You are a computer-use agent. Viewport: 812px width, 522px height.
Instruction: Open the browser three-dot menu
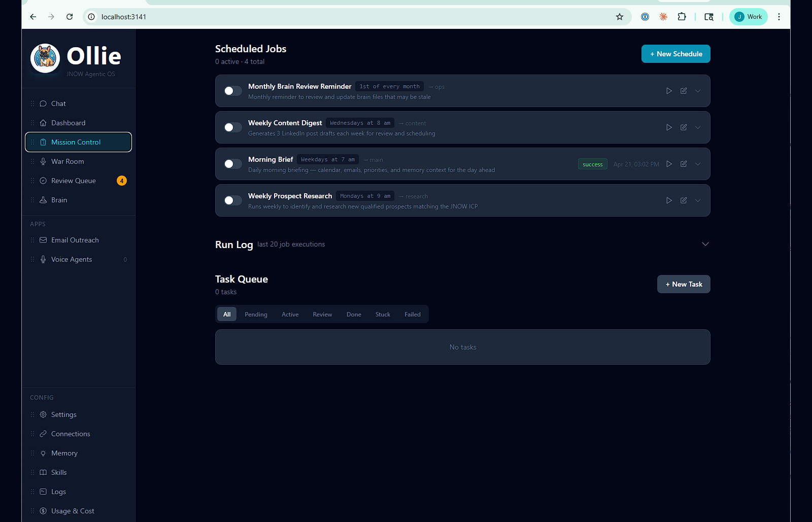click(x=779, y=17)
